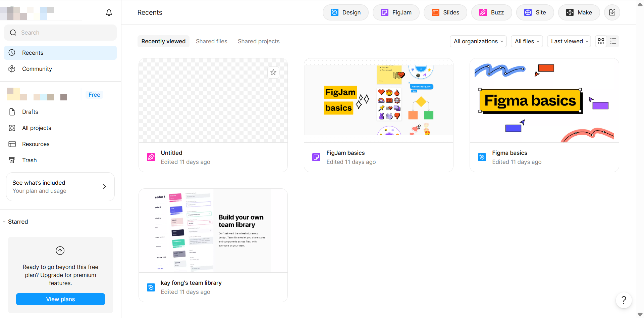
Task: Create a new Slides deck
Action: point(445,12)
